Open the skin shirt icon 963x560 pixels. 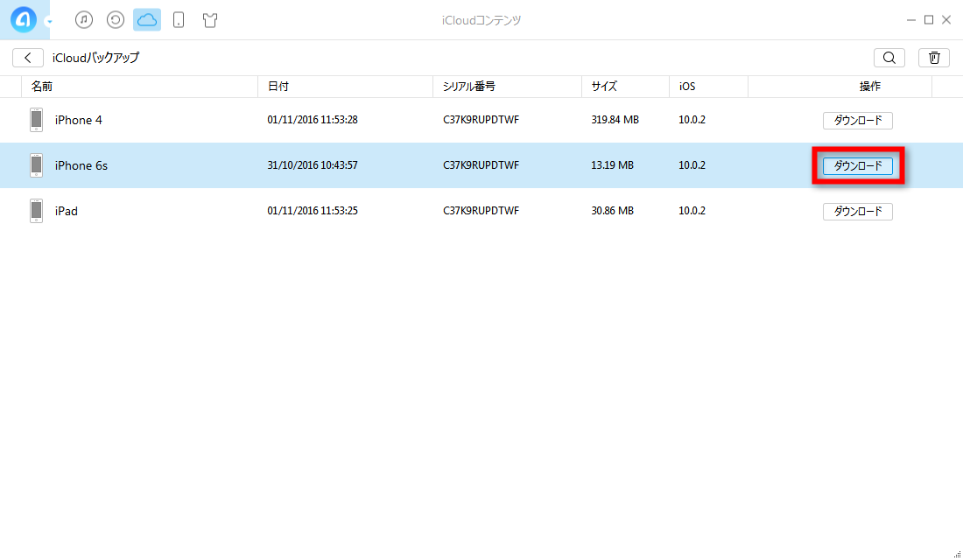click(x=210, y=20)
